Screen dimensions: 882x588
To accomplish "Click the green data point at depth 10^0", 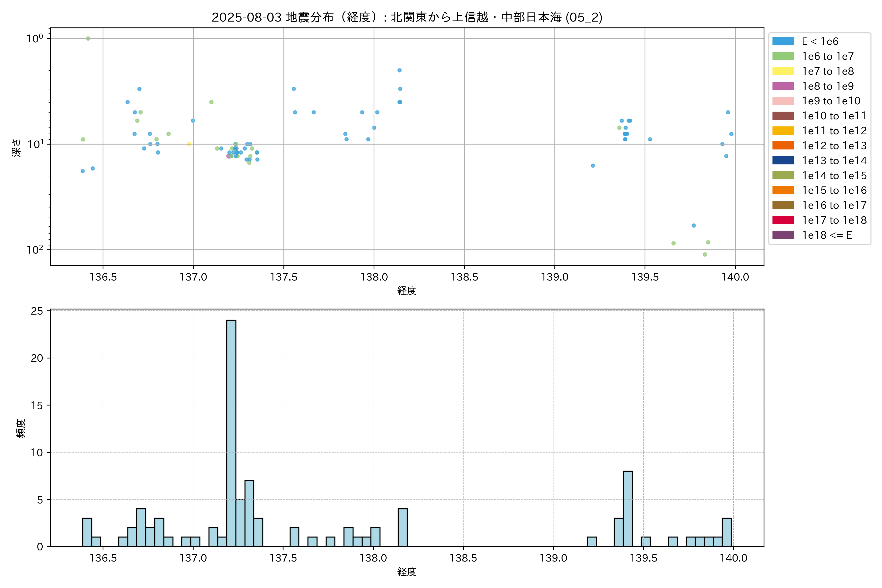I will pos(88,39).
